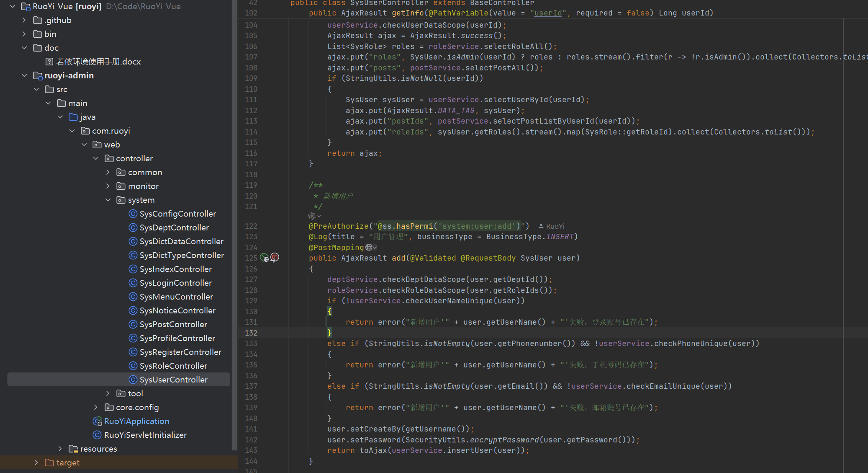
Task: Click the endpoint gutter icon on line 125
Action: pos(265,258)
